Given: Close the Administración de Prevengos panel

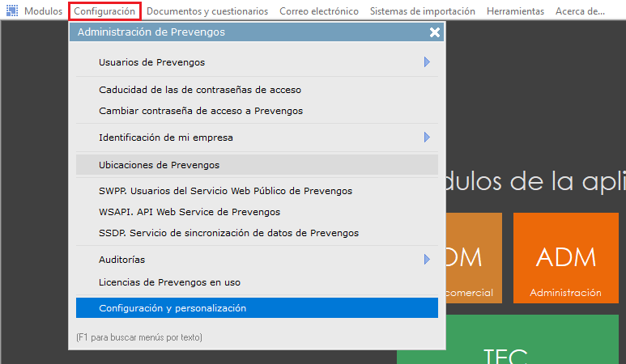Looking at the screenshot, I should 435,32.
